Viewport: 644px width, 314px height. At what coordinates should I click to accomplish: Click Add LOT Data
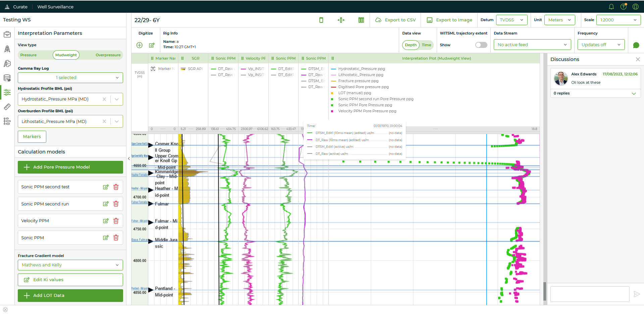70,296
